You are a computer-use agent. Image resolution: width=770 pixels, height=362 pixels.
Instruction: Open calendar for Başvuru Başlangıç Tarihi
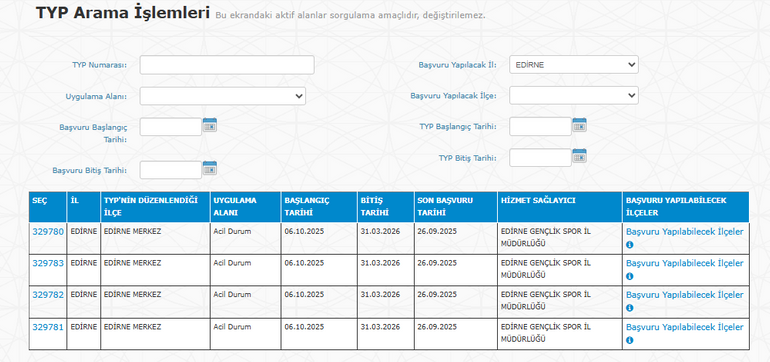tap(210, 125)
